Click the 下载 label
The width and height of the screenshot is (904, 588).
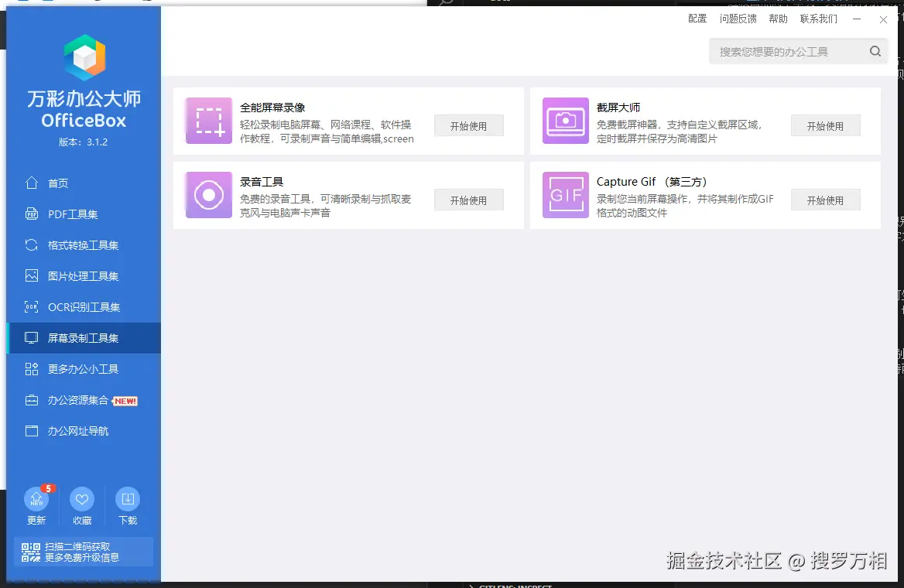tap(128, 520)
